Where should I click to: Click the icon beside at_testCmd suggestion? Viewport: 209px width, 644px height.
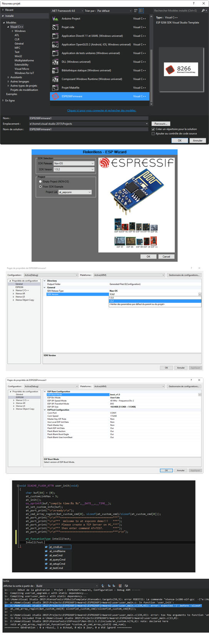pos(46,568)
